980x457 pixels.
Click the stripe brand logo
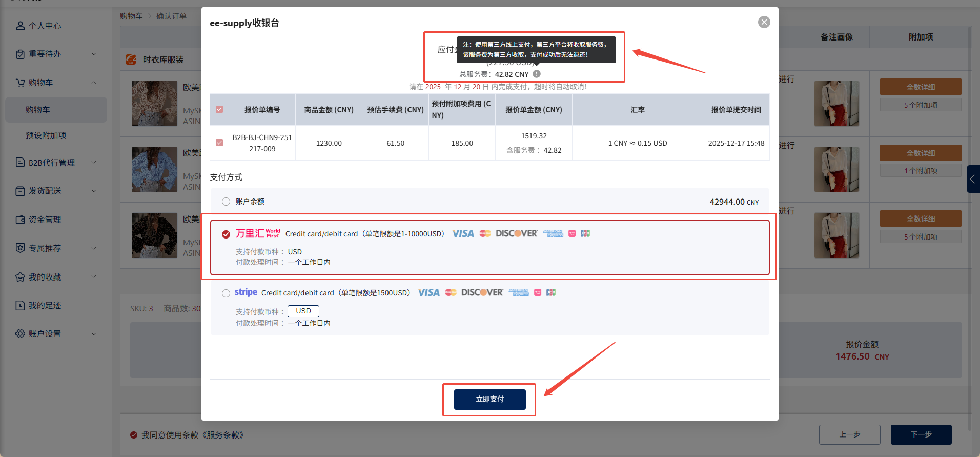pyautogui.click(x=246, y=292)
